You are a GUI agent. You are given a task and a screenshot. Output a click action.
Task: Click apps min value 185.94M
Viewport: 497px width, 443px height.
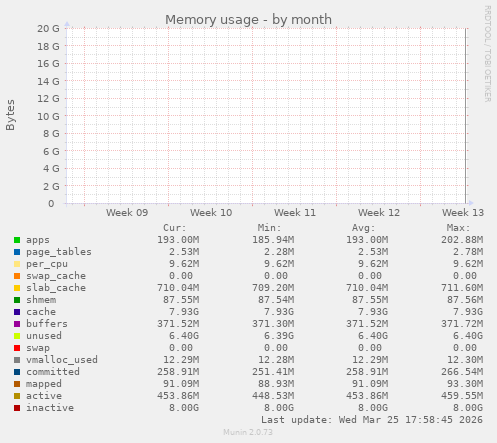coord(273,240)
